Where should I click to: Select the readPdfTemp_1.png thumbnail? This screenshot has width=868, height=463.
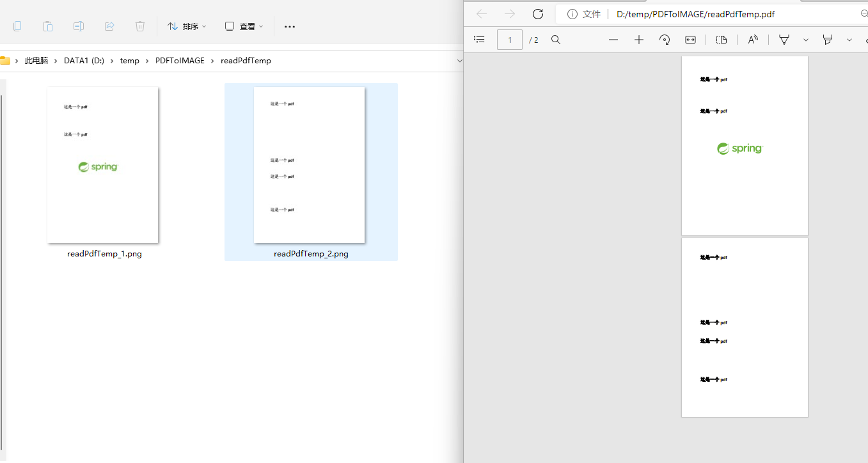pos(102,165)
